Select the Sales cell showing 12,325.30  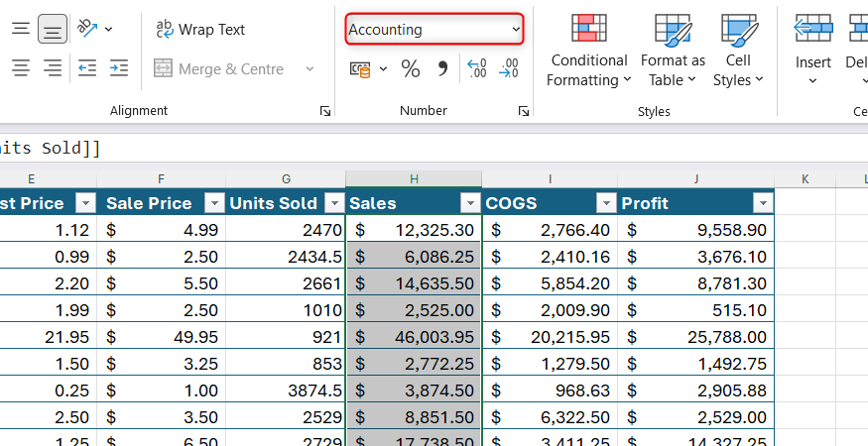(x=414, y=230)
